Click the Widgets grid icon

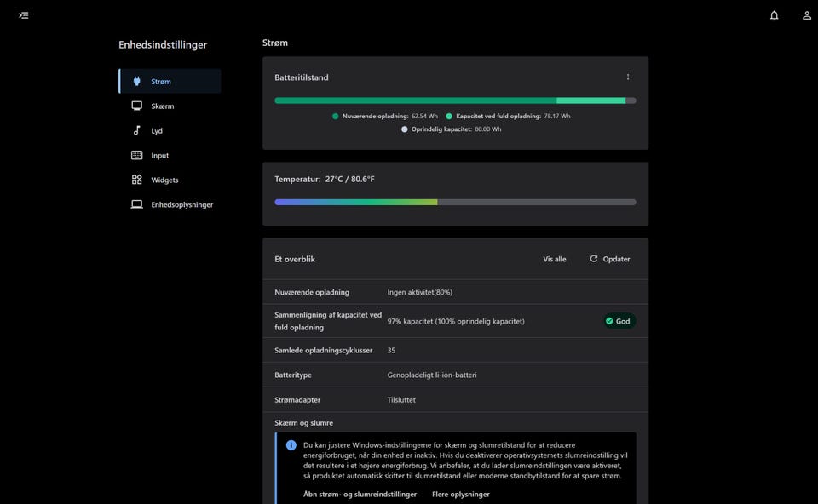click(136, 180)
